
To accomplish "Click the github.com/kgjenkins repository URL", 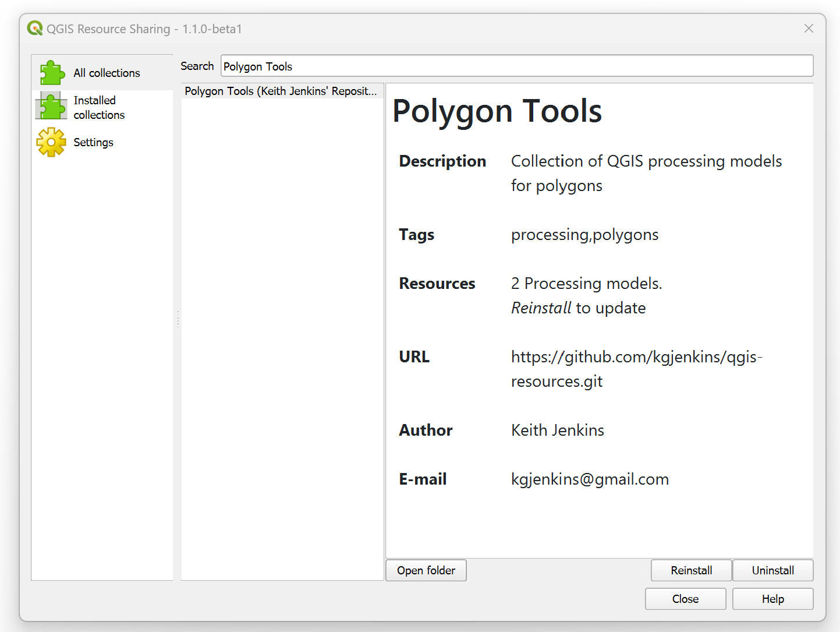I will pos(637,369).
